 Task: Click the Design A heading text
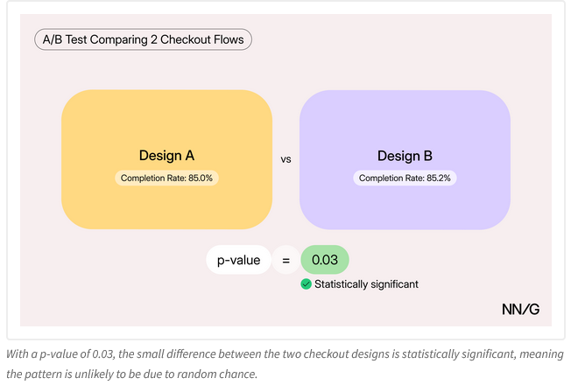tap(166, 156)
